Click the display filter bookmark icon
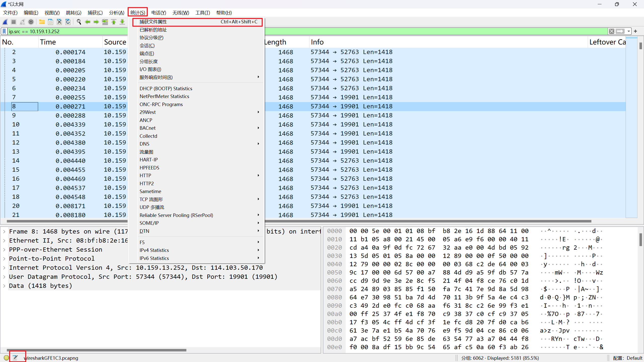The image size is (644, 362). coord(4,31)
